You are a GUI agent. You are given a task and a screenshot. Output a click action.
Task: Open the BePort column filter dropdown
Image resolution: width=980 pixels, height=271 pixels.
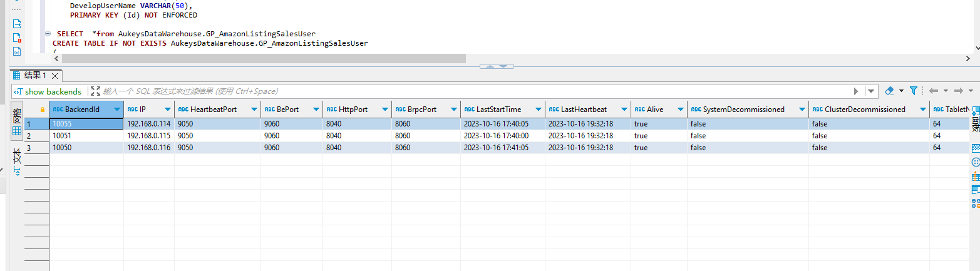point(316,109)
